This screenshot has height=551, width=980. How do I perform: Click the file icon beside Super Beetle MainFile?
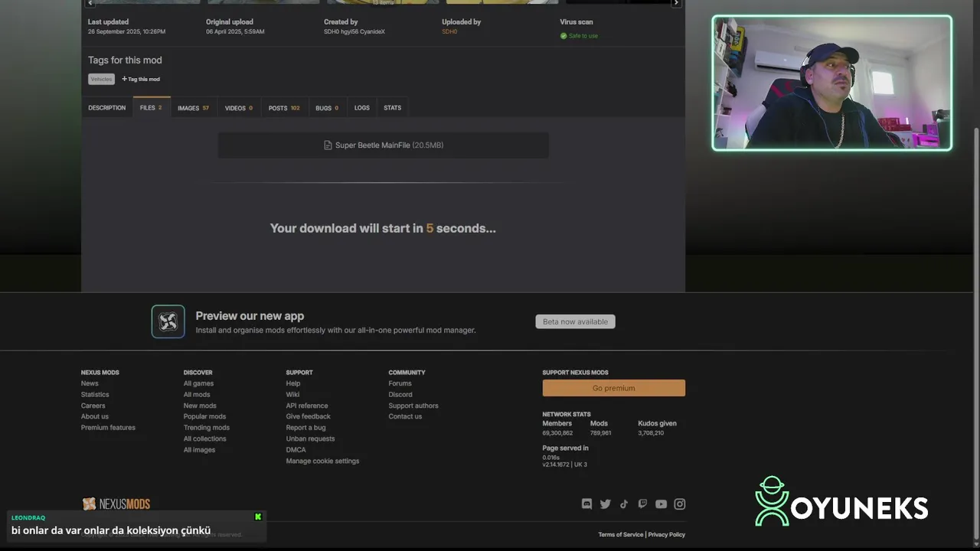328,145
